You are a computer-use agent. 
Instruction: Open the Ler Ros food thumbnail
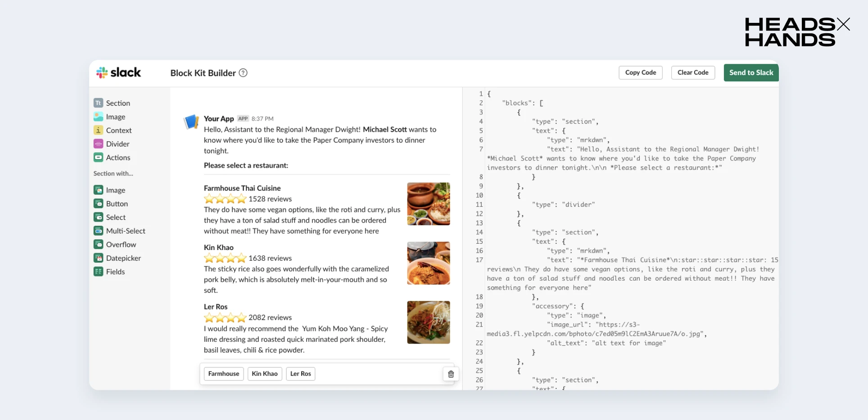(x=429, y=322)
